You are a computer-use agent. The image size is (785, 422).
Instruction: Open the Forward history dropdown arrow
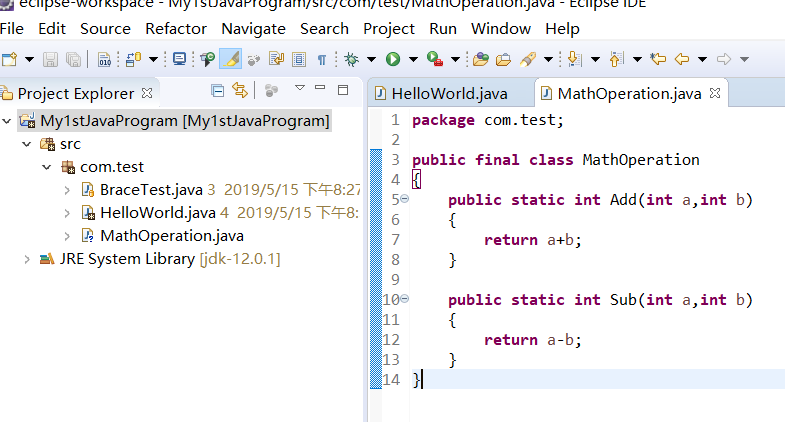(x=744, y=59)
